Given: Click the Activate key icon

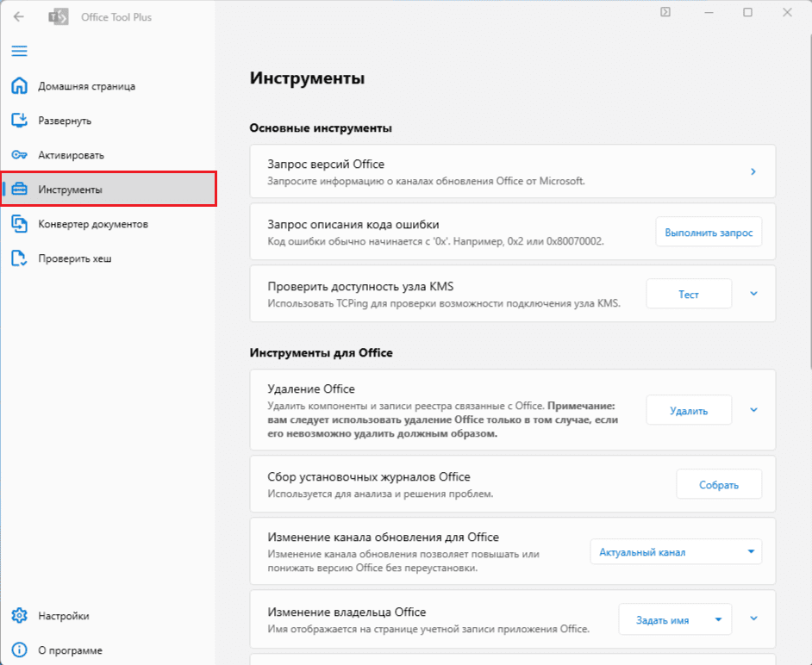Looking at the screenshot, I should click(19, 155).
